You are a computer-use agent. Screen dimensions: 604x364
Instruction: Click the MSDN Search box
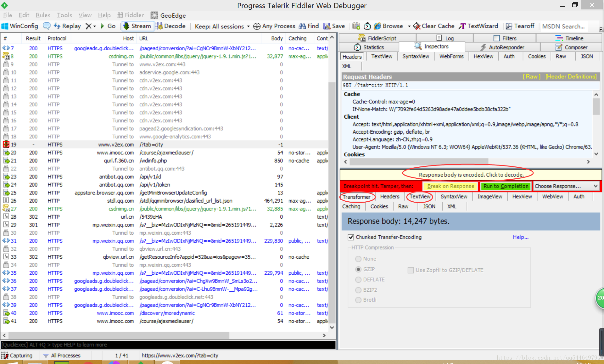[x=565, y=26]
